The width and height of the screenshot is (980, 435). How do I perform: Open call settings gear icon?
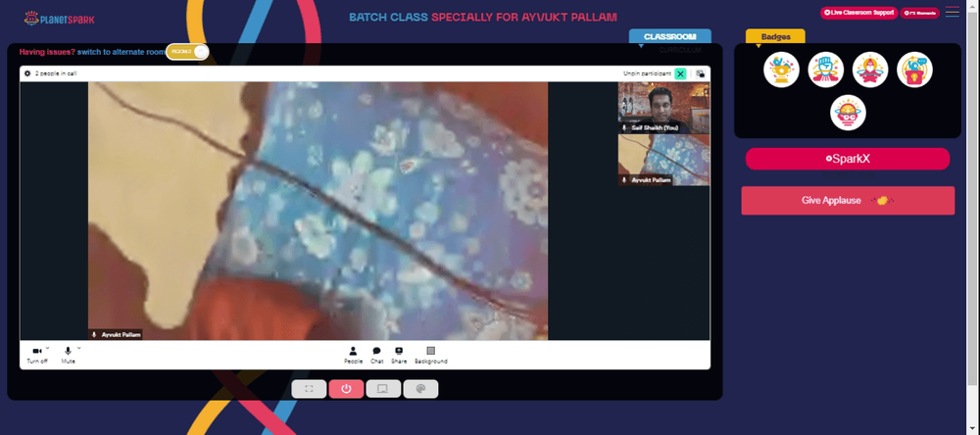point(27,73)
